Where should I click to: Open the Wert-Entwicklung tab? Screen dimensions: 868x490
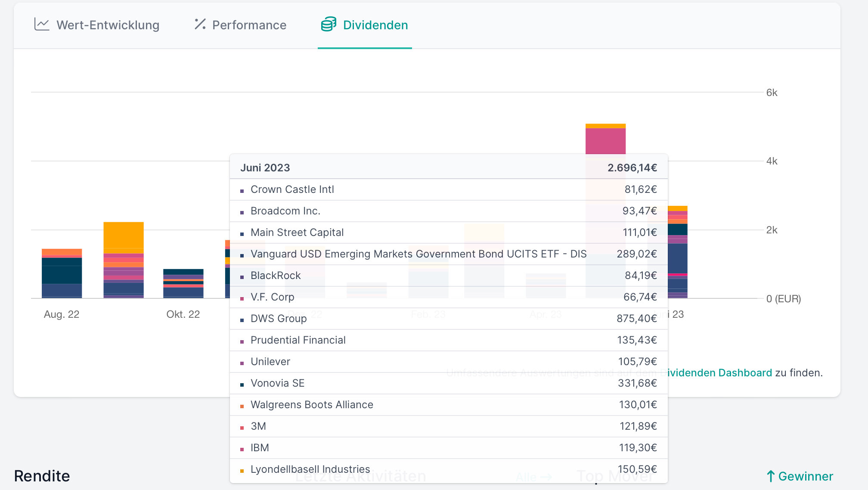(108, 25)
